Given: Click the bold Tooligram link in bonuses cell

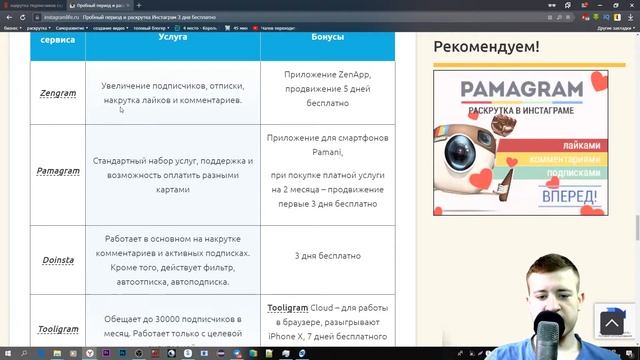Looking at the screenshot, I should click(x=288, y=308).
